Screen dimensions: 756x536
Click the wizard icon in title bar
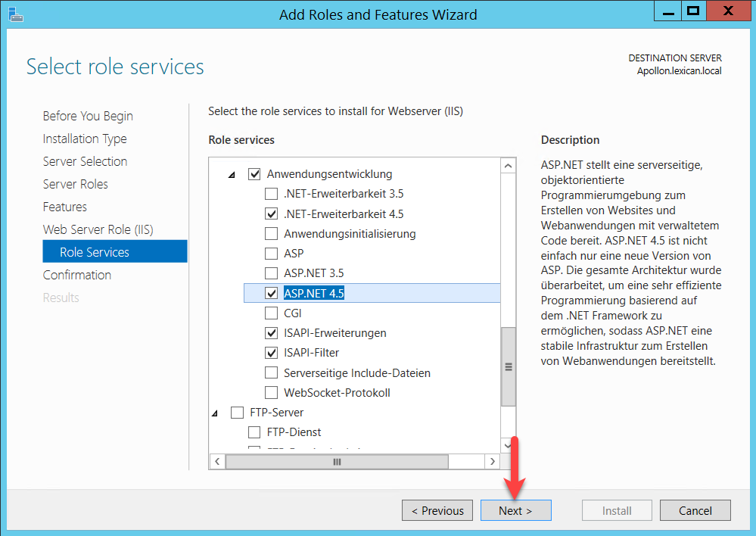point(14,14)
